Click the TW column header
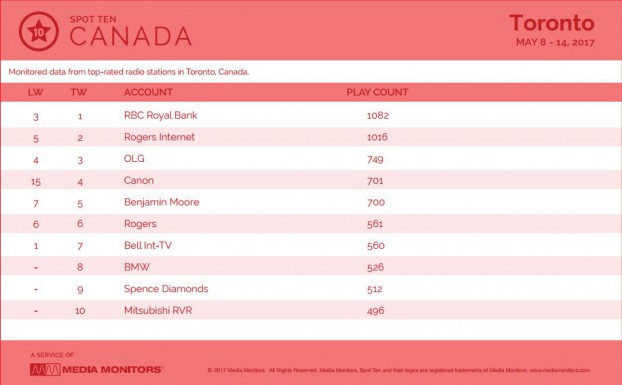Image resolution: width=622 pixels, height=385 pixels. coord(79,92)
